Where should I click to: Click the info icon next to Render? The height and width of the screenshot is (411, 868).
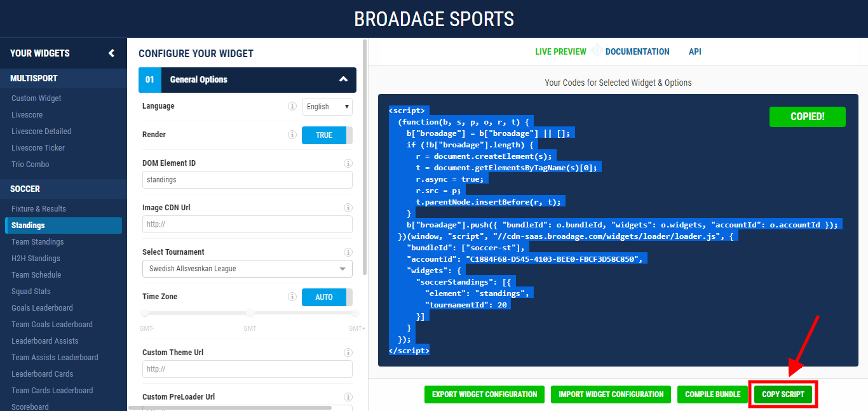292,135
